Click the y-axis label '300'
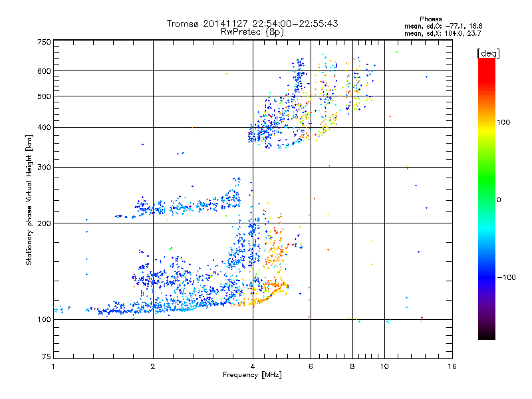This screenshot has height=399, width=532. pyautogui.click(x=44, y=167)
